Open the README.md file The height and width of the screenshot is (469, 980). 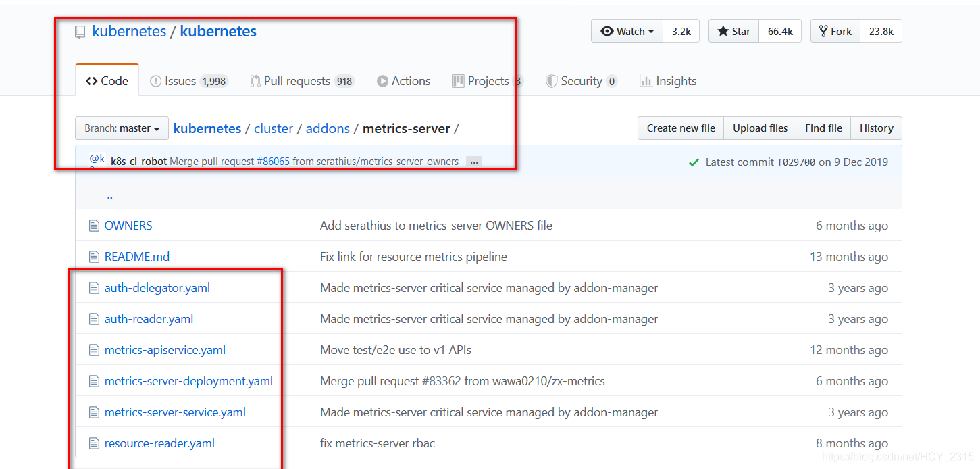[137, 257]
